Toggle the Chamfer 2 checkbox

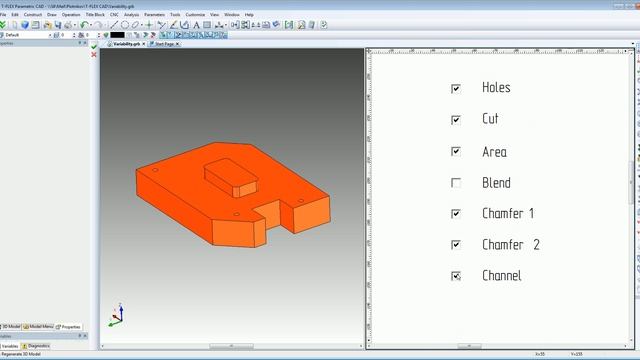(456, 244)
